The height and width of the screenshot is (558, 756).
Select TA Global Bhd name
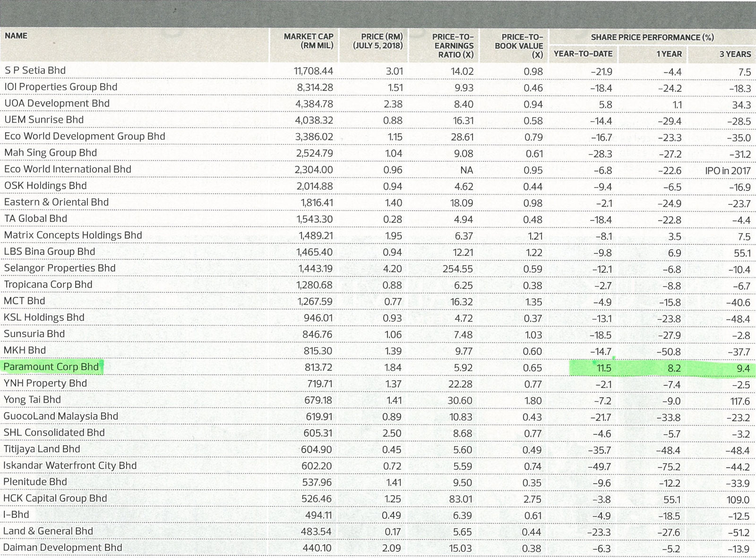point(35,219)
